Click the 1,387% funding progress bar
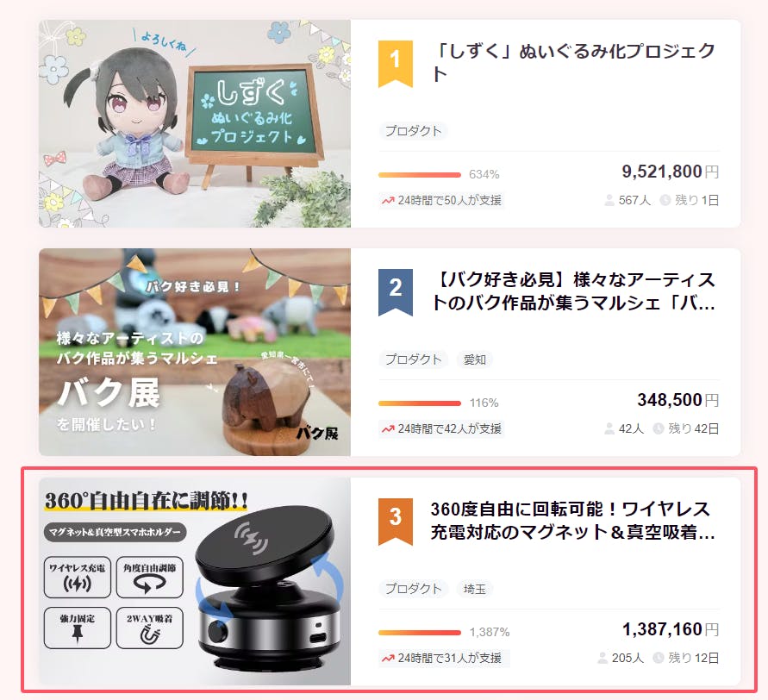 pyautogui.click(x=420, y=633)
